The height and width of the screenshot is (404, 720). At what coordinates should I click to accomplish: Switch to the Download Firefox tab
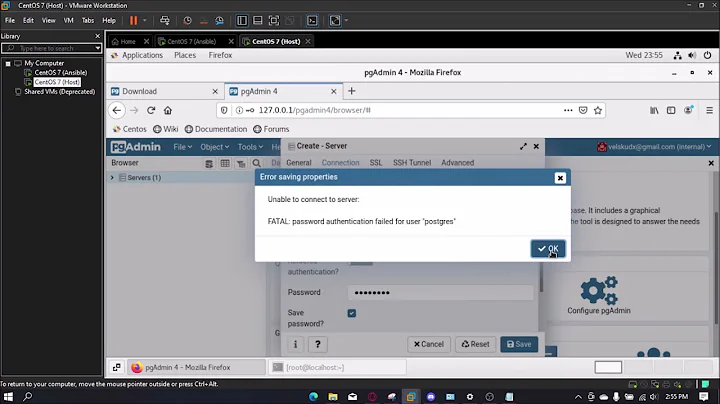pyautogui.click(x=164, y=91)
